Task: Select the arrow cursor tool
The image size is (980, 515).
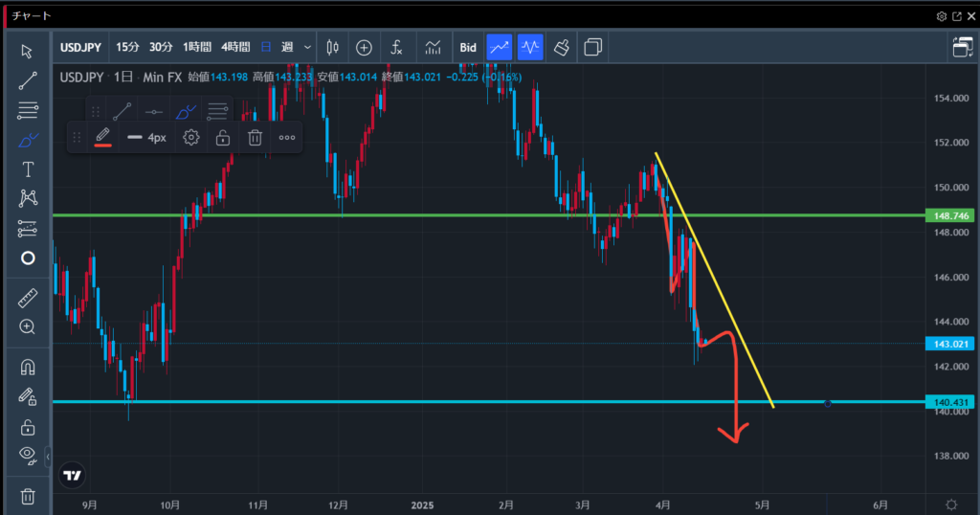Action: coord(27,51)
